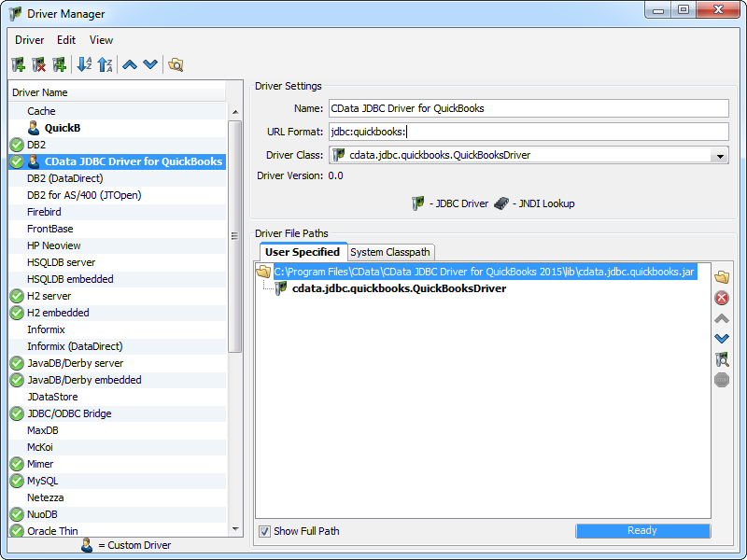
Task: Open folder icon to add driver files
Action: coord(721,277)
